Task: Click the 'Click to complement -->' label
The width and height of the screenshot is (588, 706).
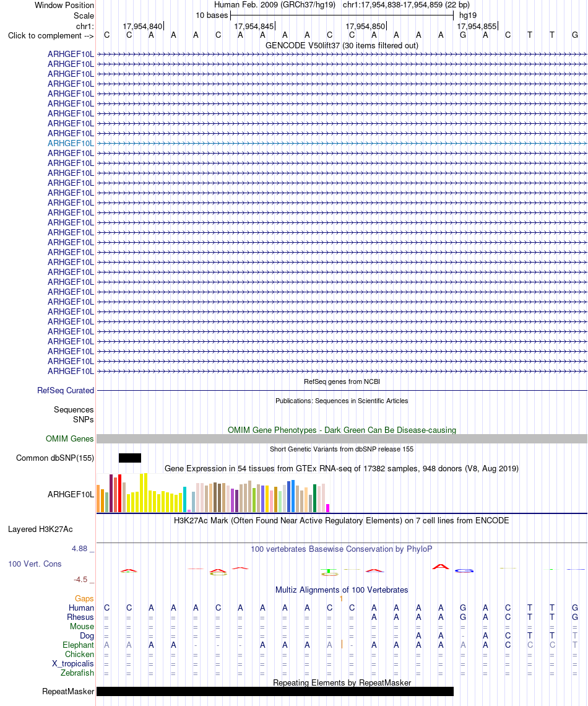Action: point(51,35)
